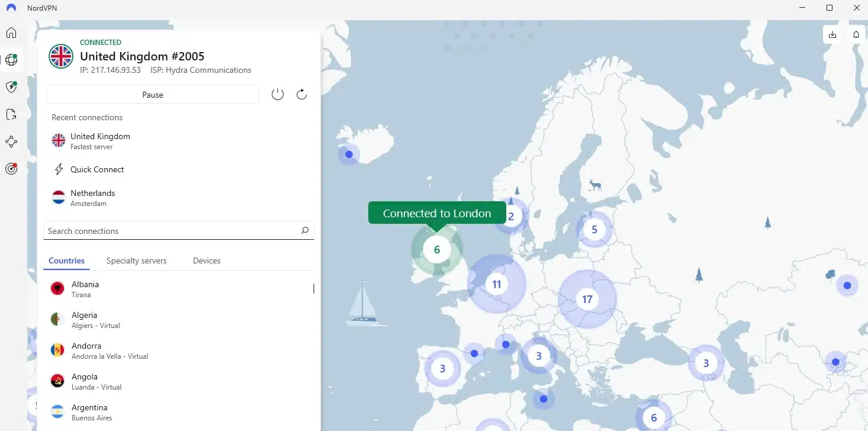868x431 pixels.
Task: Click the Angola flag icon
Action: (57, 381)
